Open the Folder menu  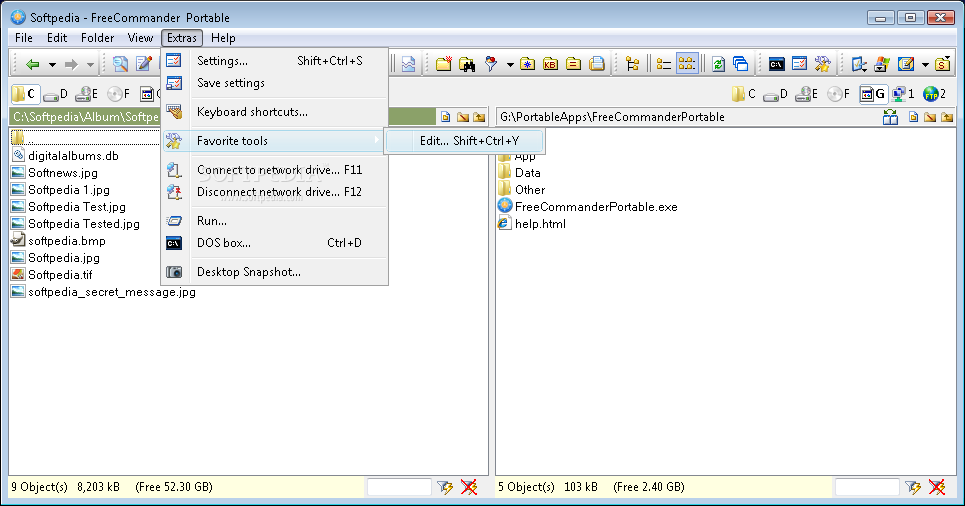pos(97,38)
